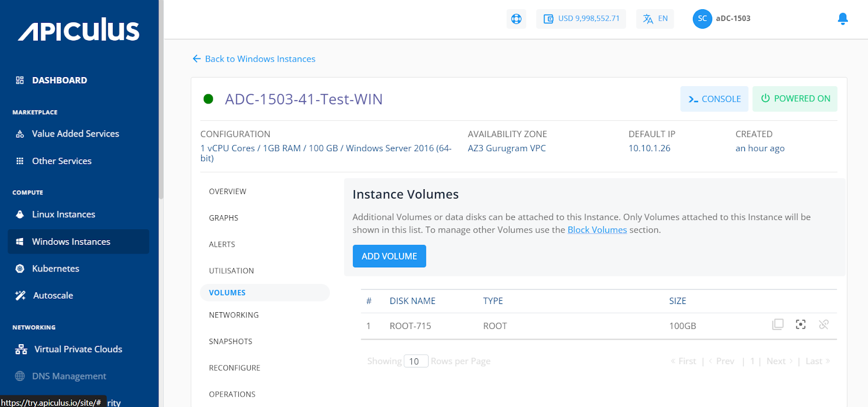Click the support lifebuoy icon
Image resolution: width=868 pixels, height=407 pixels.
[x=516, y=19]
